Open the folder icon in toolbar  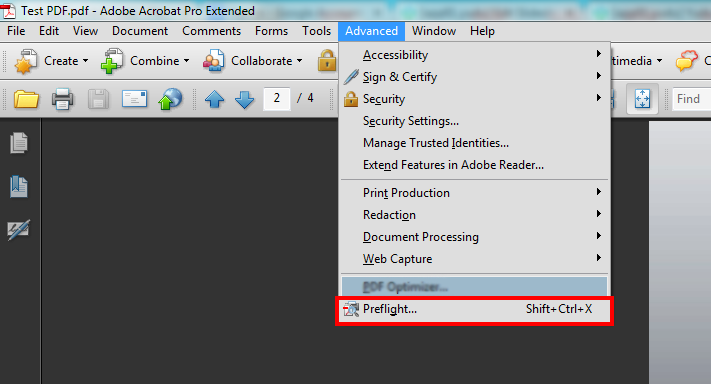[26, 99]
